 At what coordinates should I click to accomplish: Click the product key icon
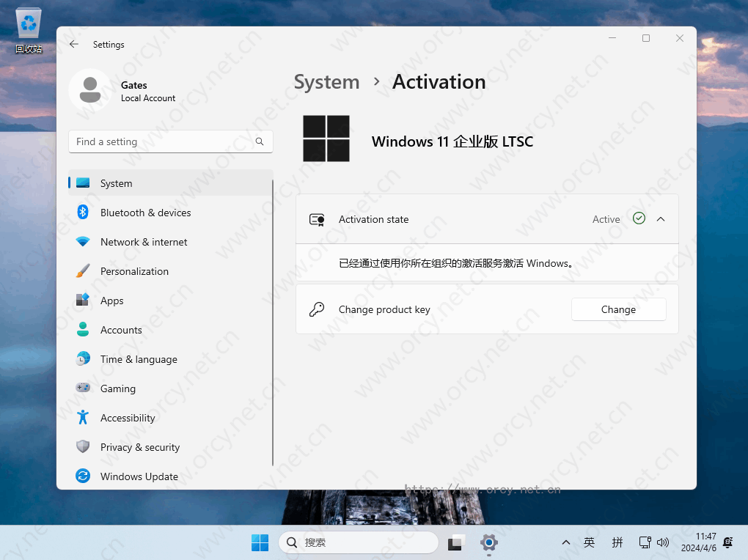point(317,309)
